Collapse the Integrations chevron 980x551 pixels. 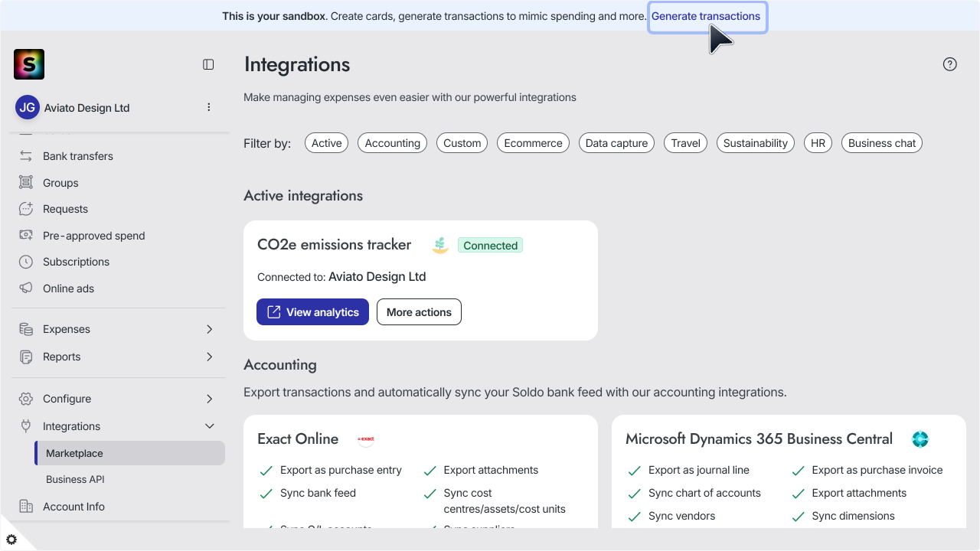210,426
